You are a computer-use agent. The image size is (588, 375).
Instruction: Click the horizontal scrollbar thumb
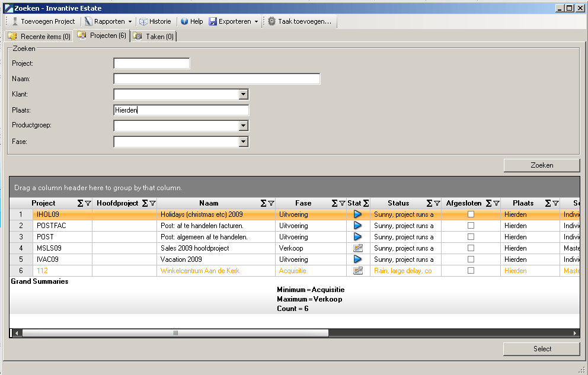click(175, 333)
